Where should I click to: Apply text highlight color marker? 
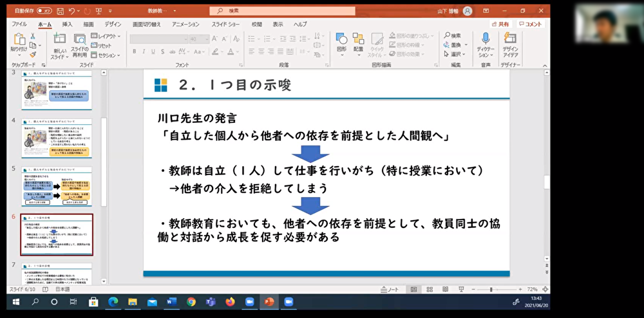tap(214, 51)
